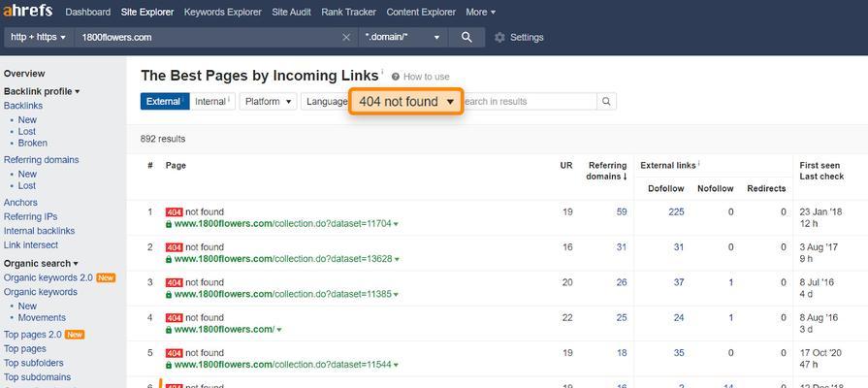The height and width of the screenshot is (388, 868).
Task: Open Top subdomains in the sidebar
Action: [x=37, y=377]
